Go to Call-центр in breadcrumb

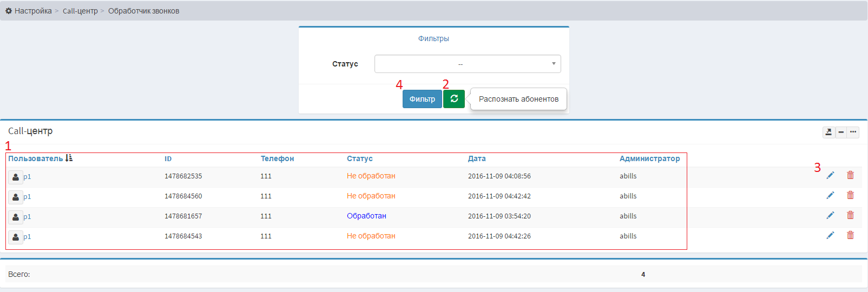pyautogui.click(x=80, y=11)
